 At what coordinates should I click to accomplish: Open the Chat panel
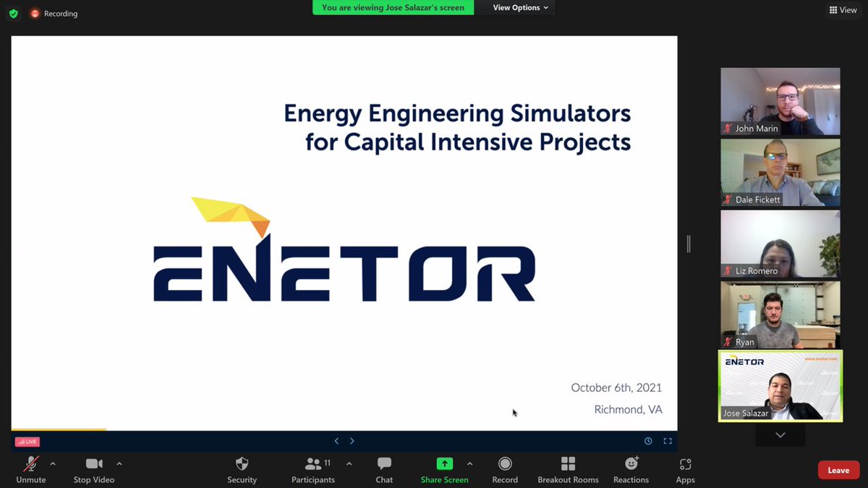pos(384,470)
